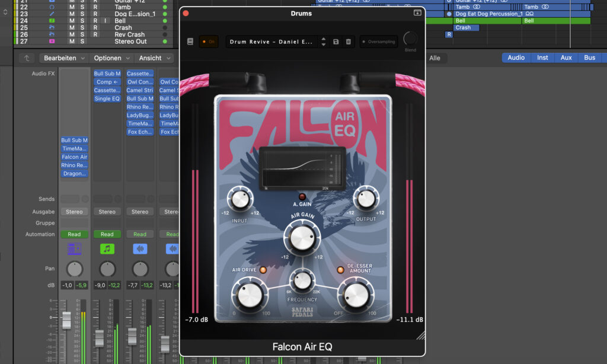The width and height of the screenshot is (607, 364).
Task: Click the mixer back arrow button
Action: pyautogui.click(x=27, y=58)
